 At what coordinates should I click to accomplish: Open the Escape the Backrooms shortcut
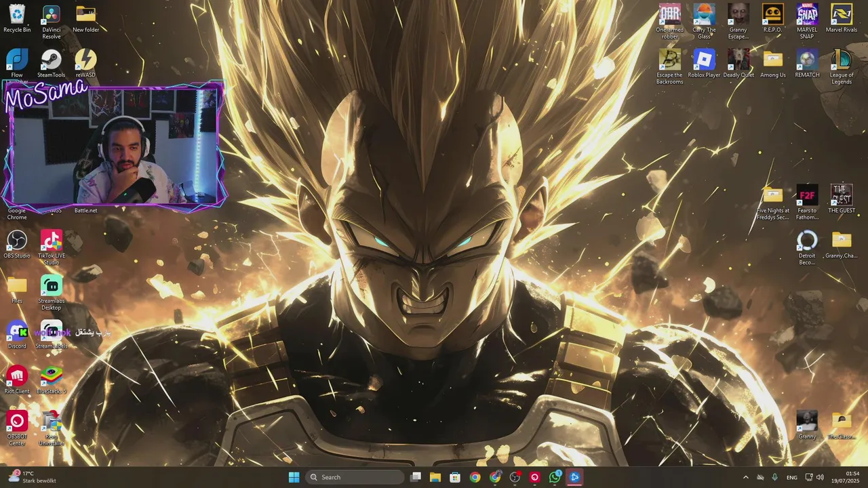coord(670,66)
